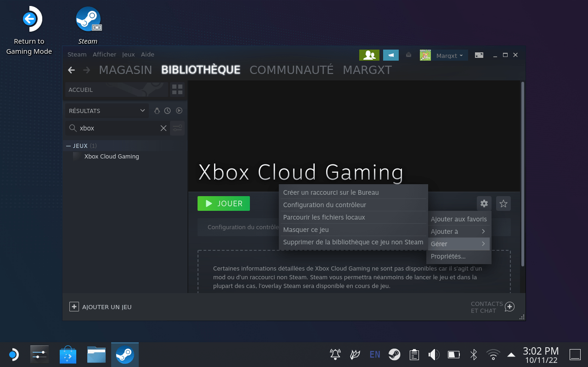
Task: Open Contacts et Chat
Action: coord(492,307)
